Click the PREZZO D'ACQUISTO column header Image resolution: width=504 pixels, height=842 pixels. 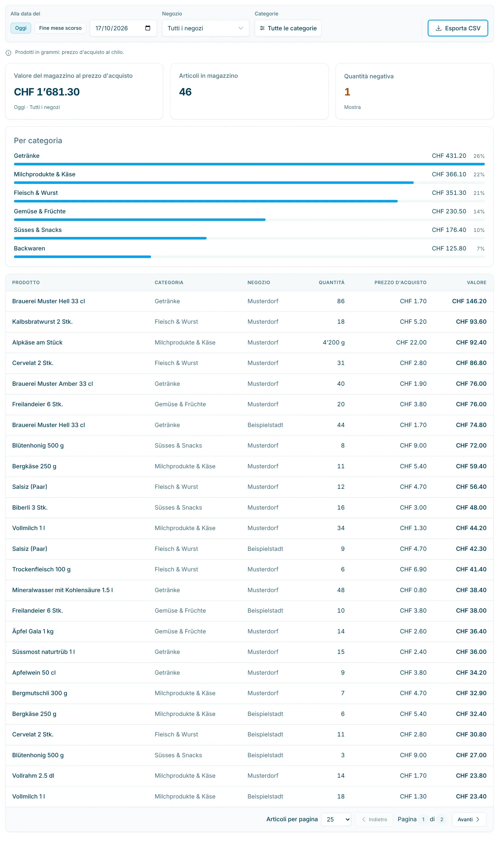tap(400, 282)
